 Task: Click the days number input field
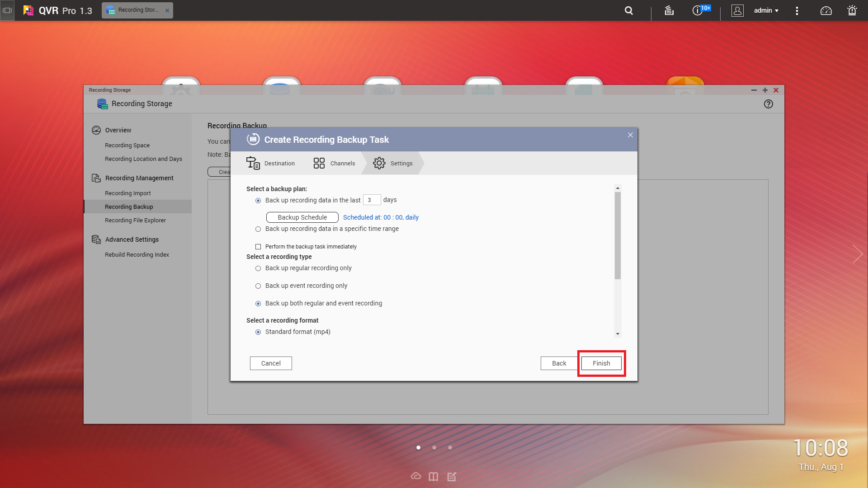point(371,200)
